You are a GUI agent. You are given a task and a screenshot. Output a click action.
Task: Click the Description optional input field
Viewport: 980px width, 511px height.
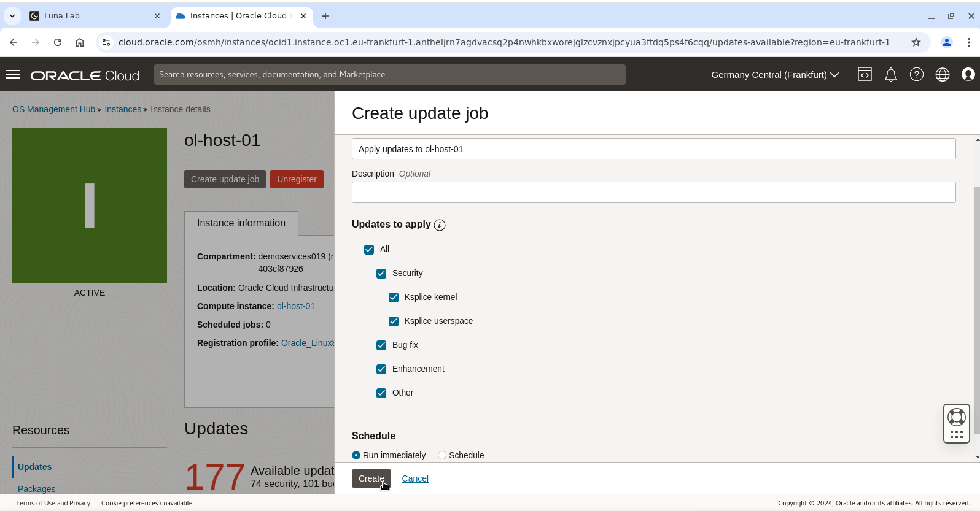click(x=653, y=193)
